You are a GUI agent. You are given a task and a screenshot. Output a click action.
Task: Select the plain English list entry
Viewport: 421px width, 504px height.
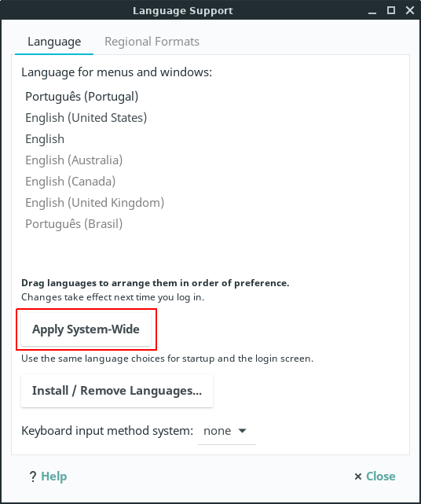[45, 139]
